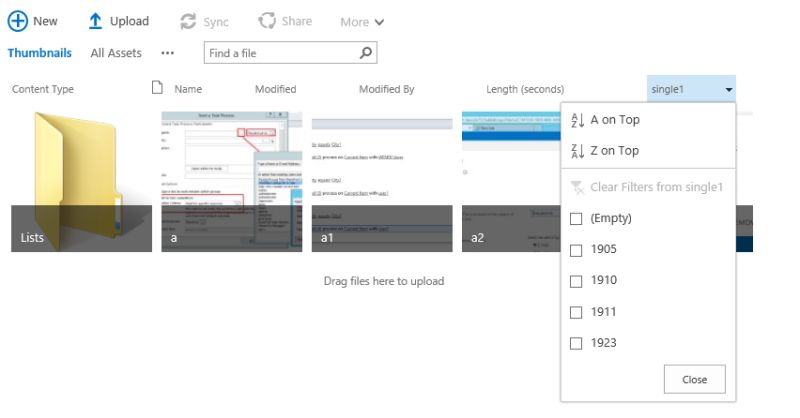
Task: Switch to Thumbnails view
Action: [39, 53]
